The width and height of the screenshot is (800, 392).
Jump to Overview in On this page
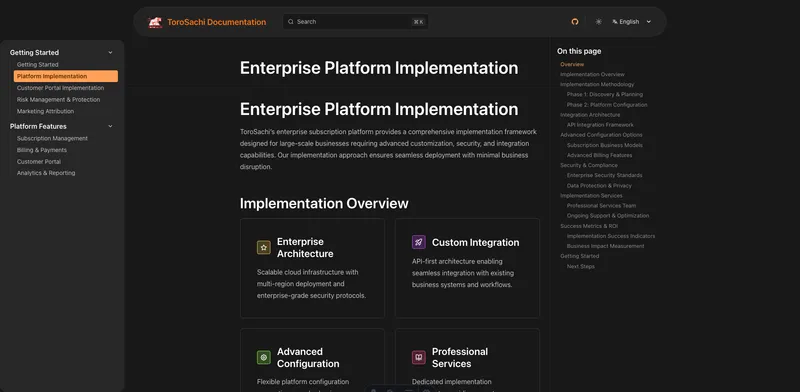pos(572,64)
